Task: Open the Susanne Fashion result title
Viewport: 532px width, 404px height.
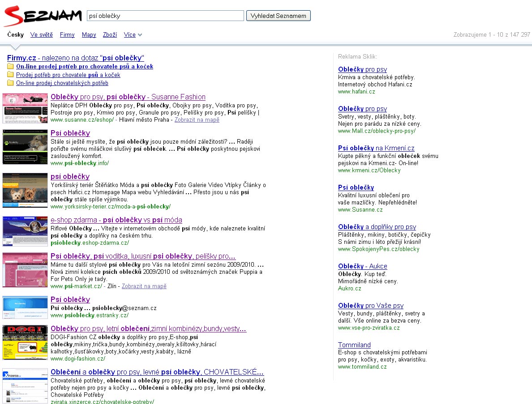Action: click(x=128, y=97)
